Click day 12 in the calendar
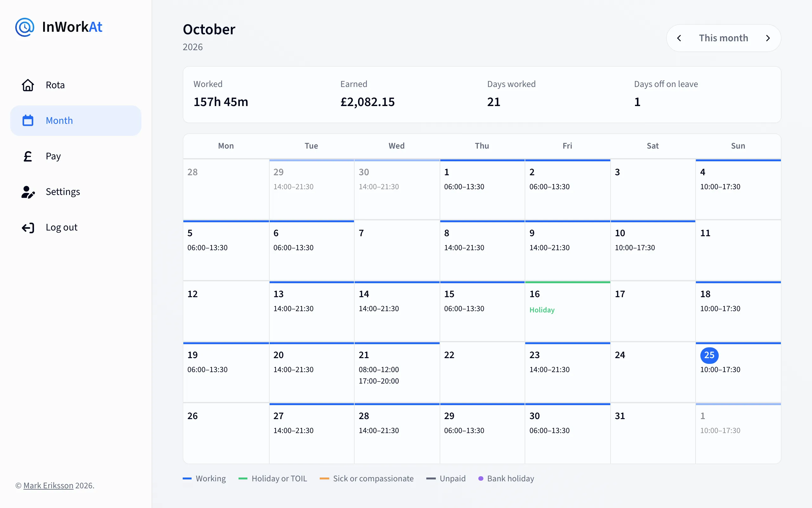This screenshot has height=508, width=812. tap(226, 311)
